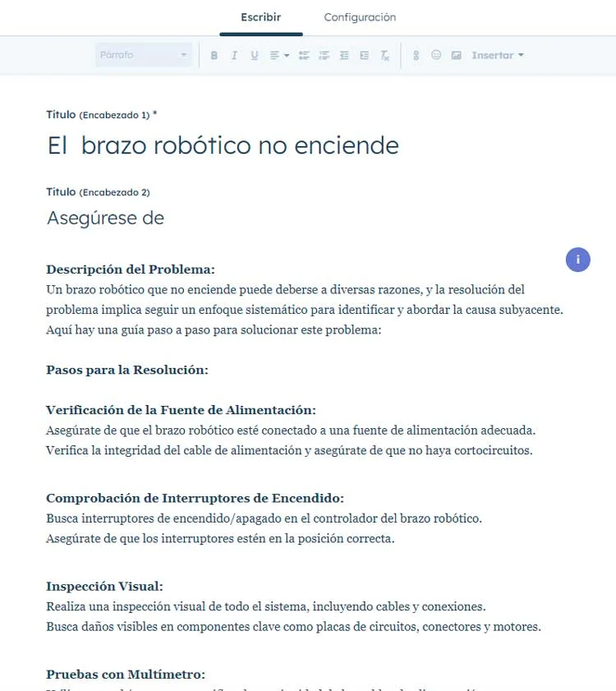The width and height of the screenshot is (616, 691).
Task: Toggle underline formatting
Action: click(254, 56)
